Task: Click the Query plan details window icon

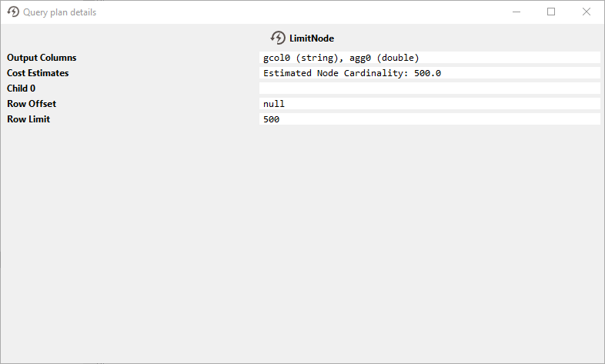Action: click(13, 12)
